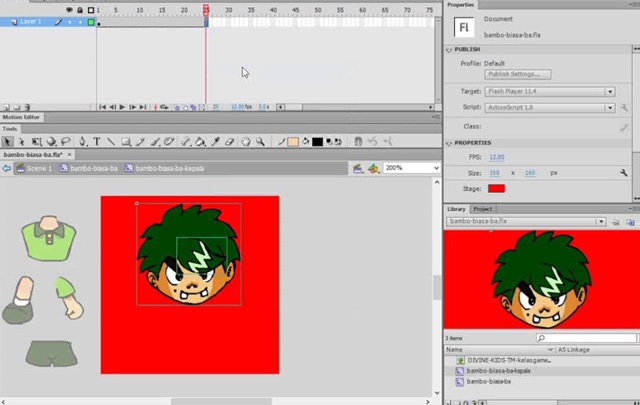Click the wrench icon beside Size
The width and height of the screenshot is (640, 405).
click(x=623, y=173)
